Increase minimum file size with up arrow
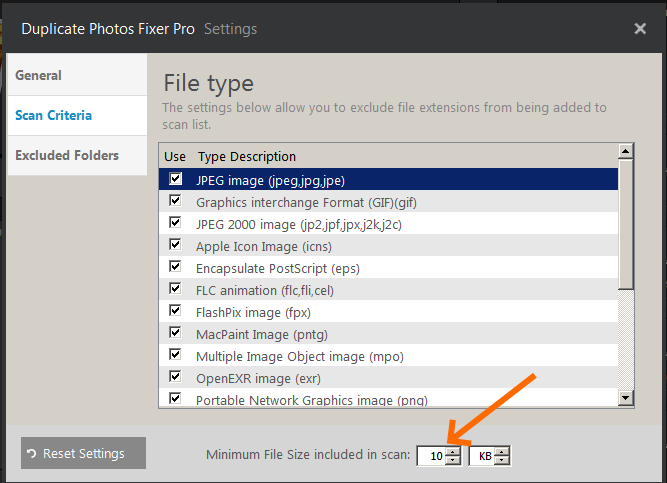This screenshot has width=667, height=483. pyautogui.click(x=453, y=452)
